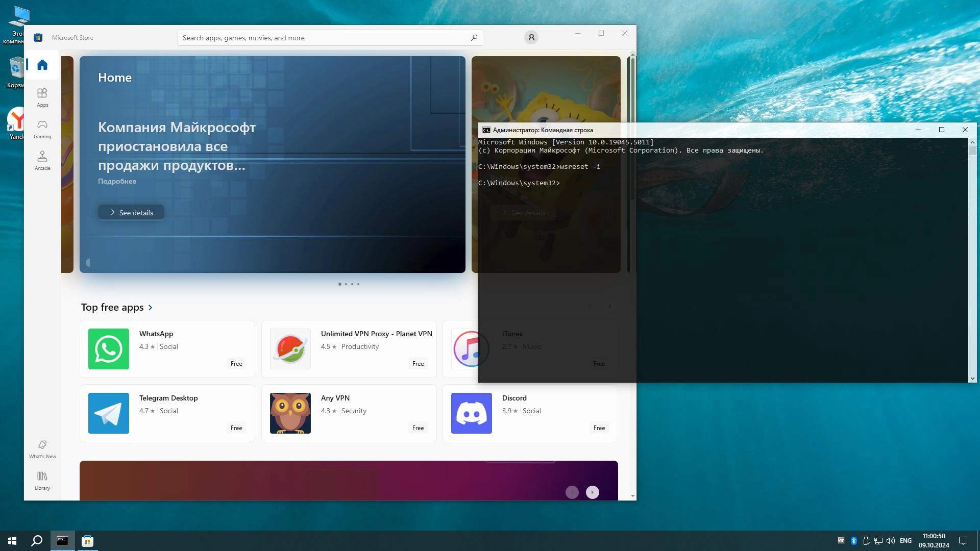This screenshot has width=980, height=551.
Task: Open the Home section in Store sidebar
Action: click(42, 65)
